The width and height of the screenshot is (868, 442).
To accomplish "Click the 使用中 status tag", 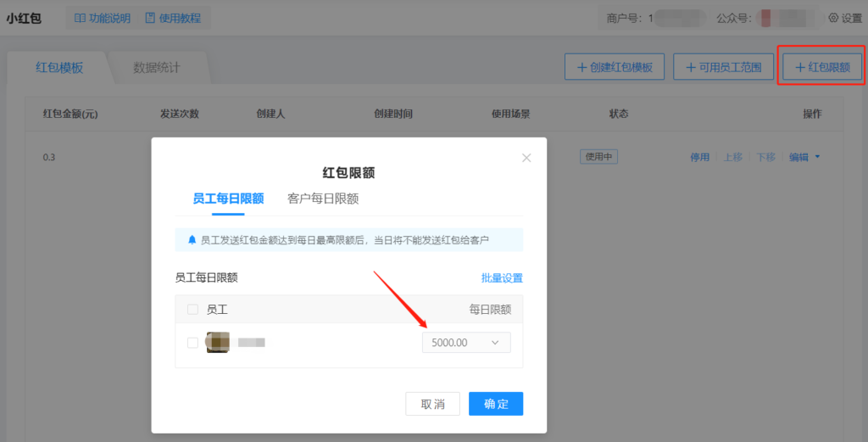I will coord(599,157).
